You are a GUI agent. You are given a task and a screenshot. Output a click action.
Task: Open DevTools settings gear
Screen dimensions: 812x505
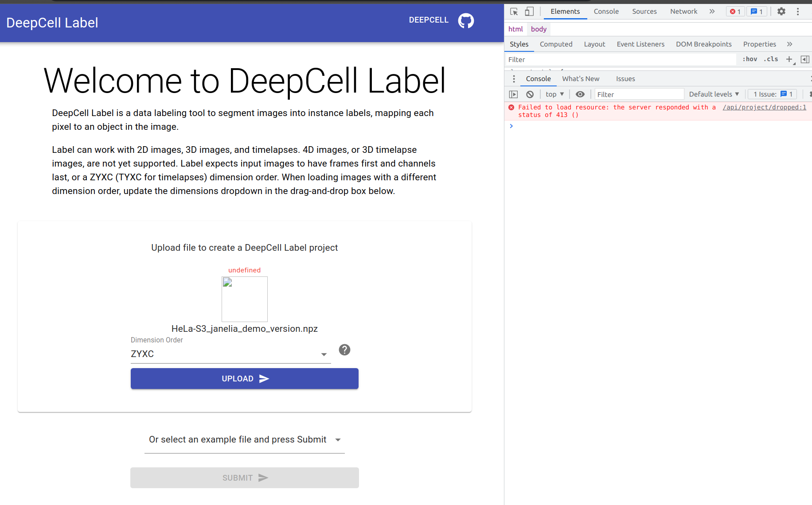[x=781, y=11]
